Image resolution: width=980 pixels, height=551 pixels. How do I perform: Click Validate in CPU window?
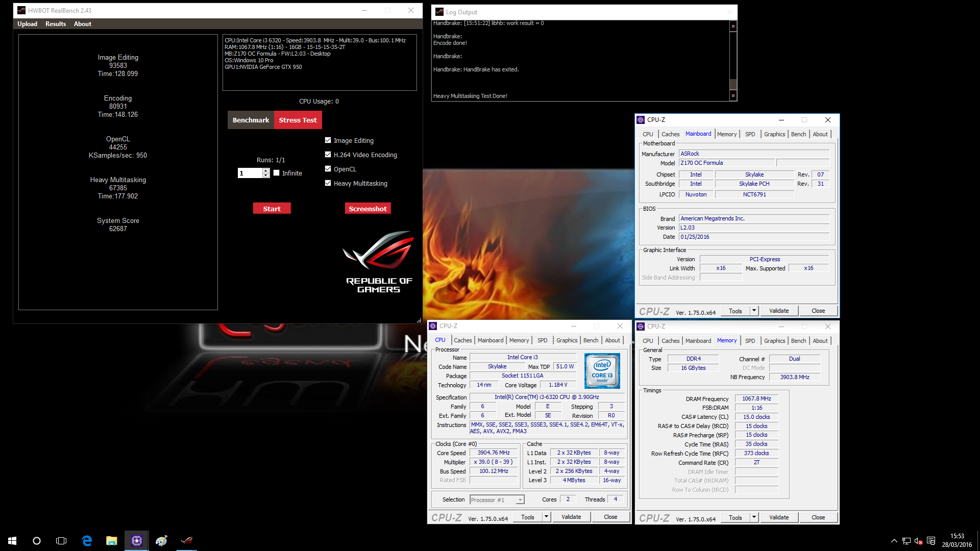[571, 517]
